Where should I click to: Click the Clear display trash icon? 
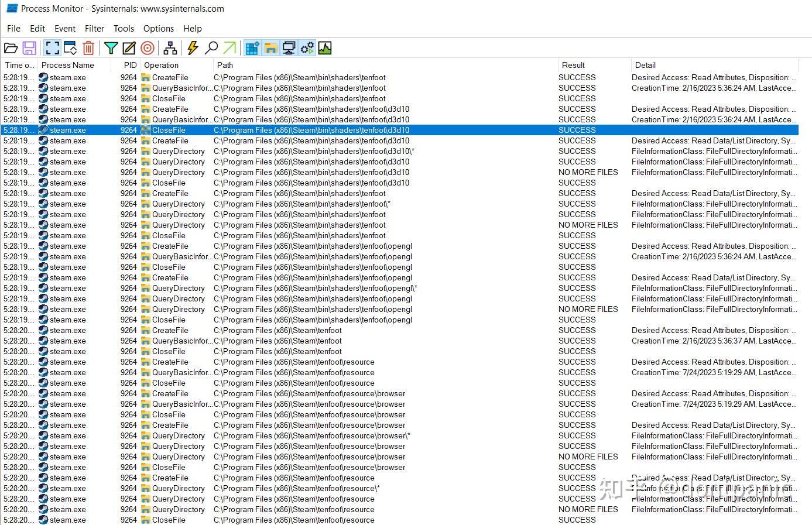coord(88,48)
